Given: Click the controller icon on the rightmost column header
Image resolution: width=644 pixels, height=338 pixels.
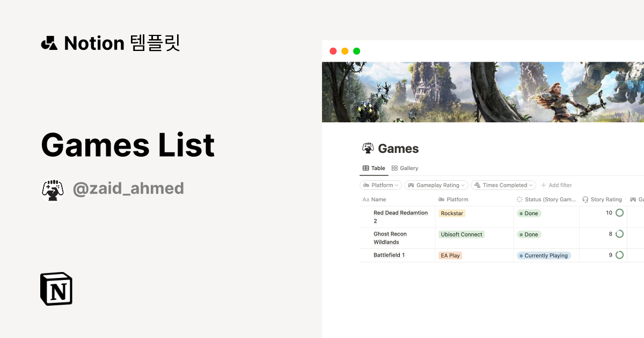Looking at the screenshot, I should pos(634,199).
